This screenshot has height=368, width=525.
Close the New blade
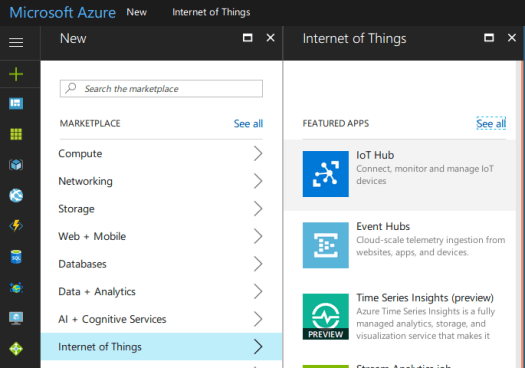click(271, 38)
